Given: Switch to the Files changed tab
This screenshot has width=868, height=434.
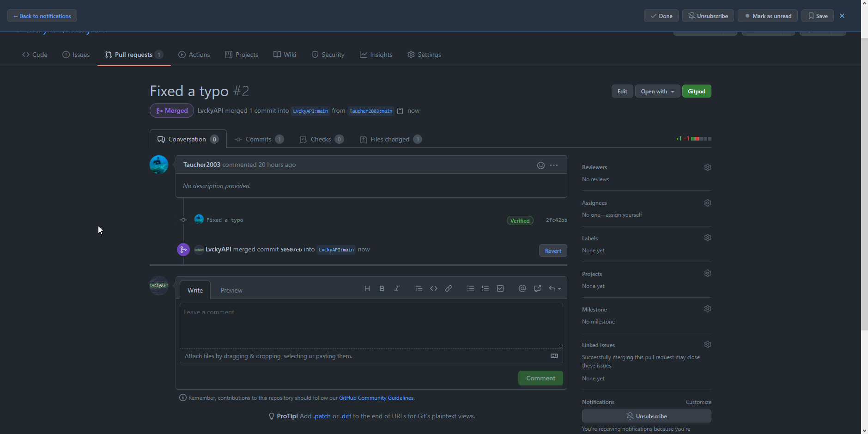Looking at the screenshot, I should [x=390, y=139].
